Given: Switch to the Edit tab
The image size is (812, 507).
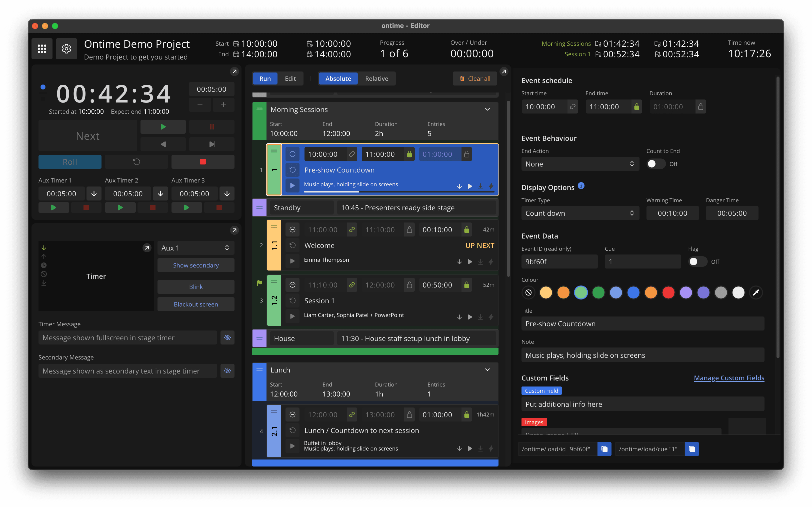Looking at the screenshot, I should pos(290,78).
